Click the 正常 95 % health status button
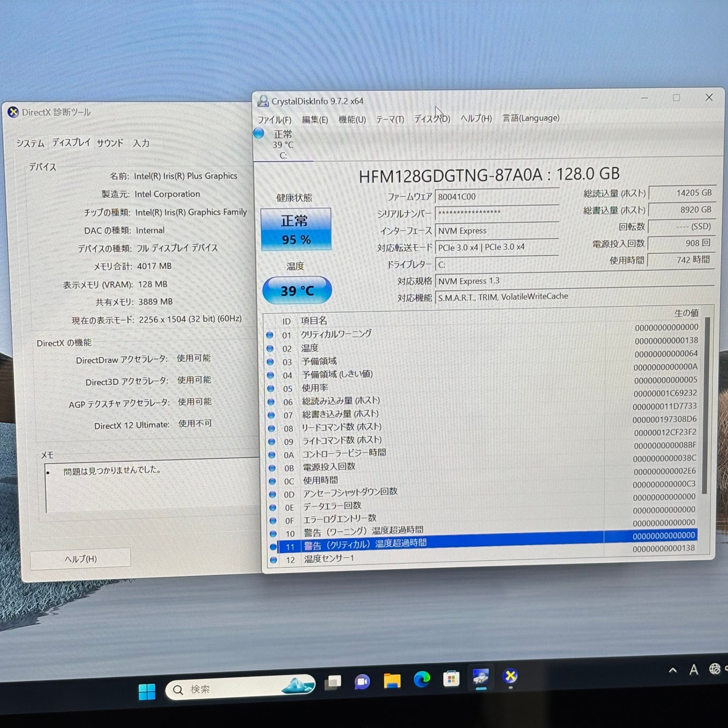 click(296, 229)
